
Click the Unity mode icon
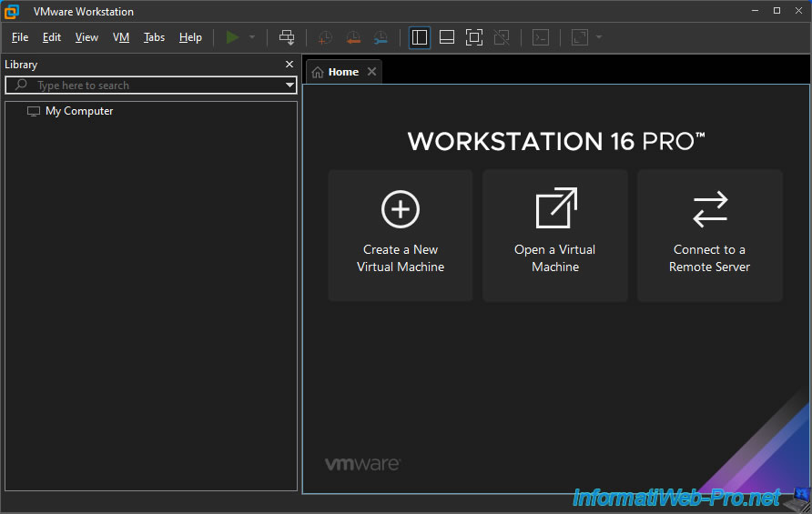click(x=502, y=37)
